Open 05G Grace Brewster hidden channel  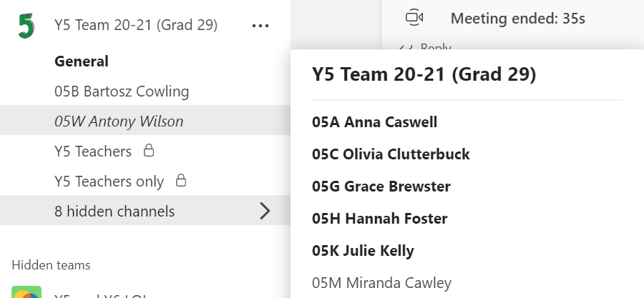click(x=381, y=187)
